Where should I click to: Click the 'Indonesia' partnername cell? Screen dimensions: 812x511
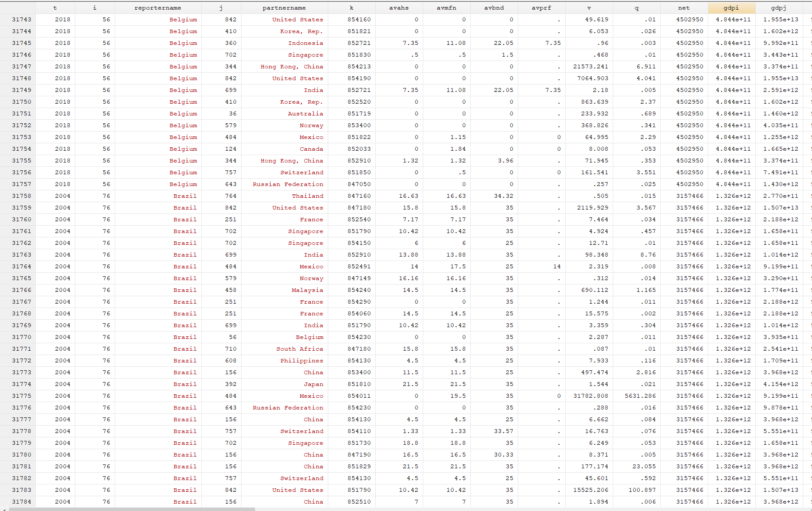306,43
